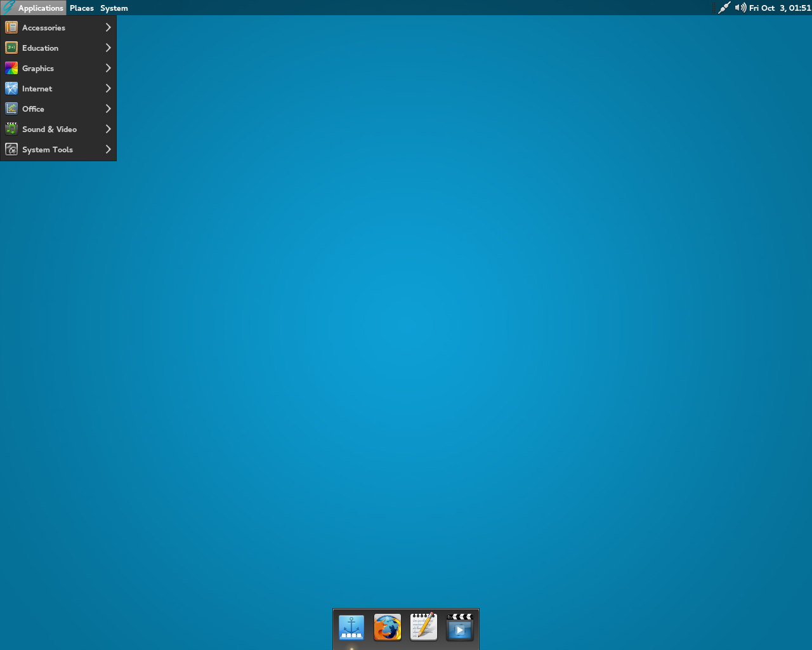The width and height of the screenshot is (812, 650).
Task: Expand the System Tools submenu arrow
Action: pyautogui.click(x=108, y=149)
